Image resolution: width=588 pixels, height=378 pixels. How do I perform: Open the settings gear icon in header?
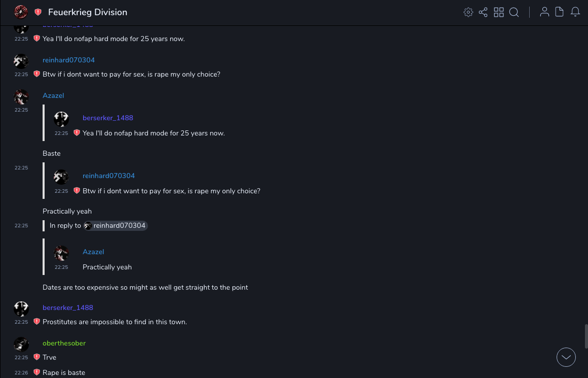point(468,12)
